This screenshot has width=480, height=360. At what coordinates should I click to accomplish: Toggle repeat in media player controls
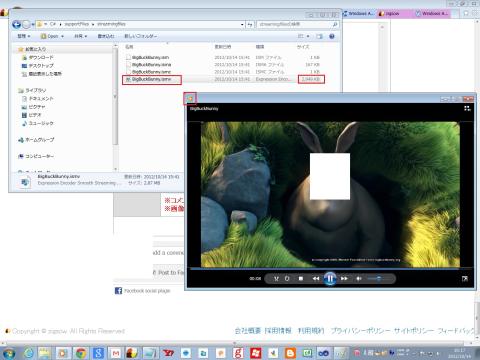tap(287, 279)
